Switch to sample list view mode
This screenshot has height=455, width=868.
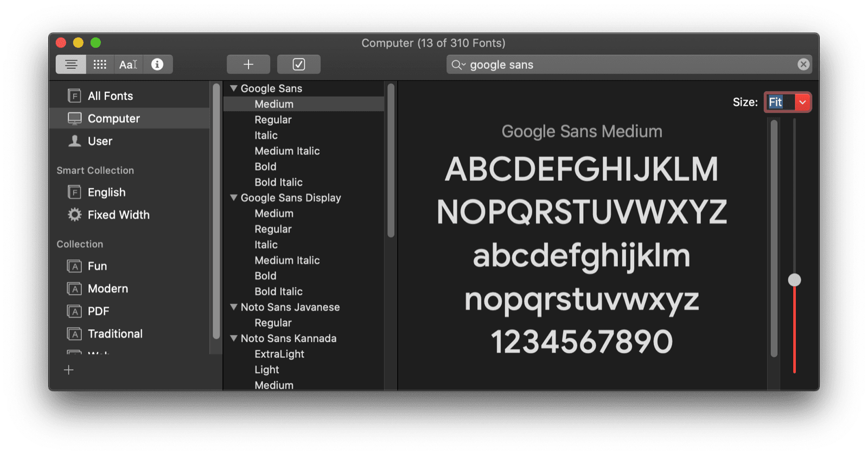(71, 65)
